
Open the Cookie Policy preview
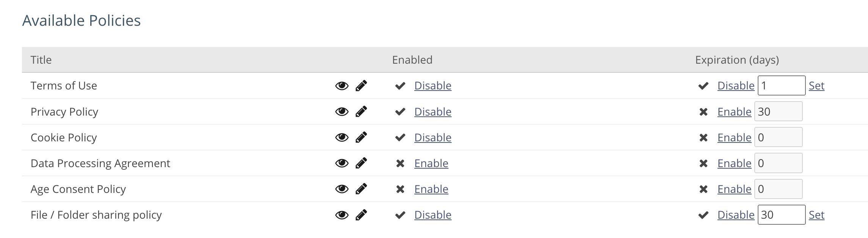coord(342,137)
